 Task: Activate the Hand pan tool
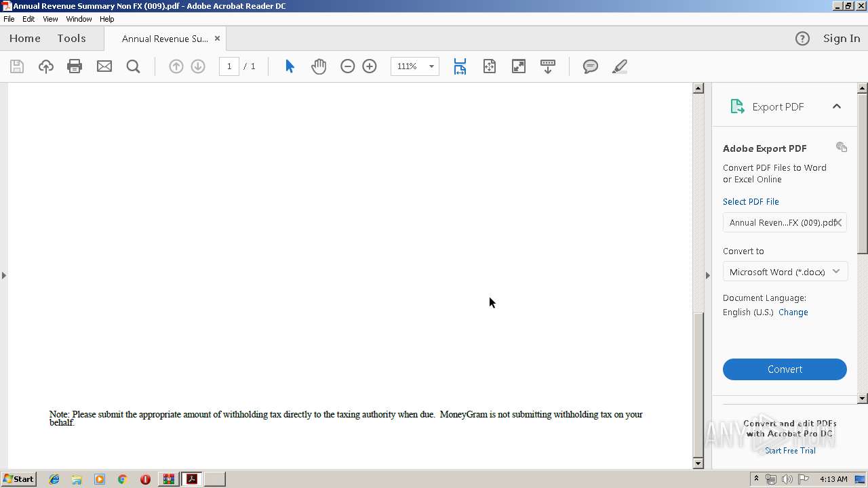point(319,66)
